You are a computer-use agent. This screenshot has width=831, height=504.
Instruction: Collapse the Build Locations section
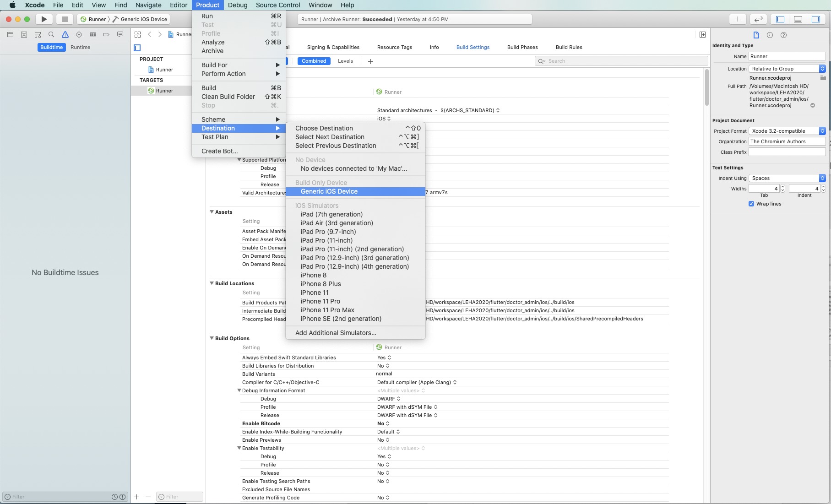point(212,283)
